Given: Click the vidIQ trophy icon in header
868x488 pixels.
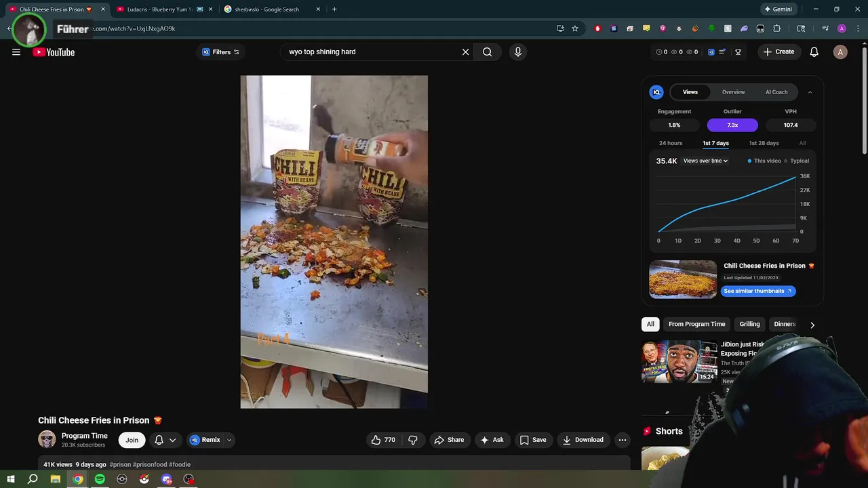Looking at the screenshot, I should click(x=738, y=52).
